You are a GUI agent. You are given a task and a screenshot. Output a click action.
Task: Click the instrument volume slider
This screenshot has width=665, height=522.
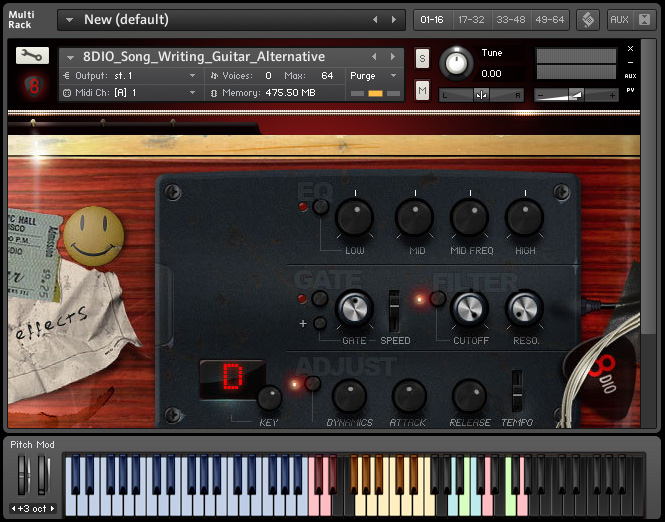pyautogui.click(x=576, y=95)
